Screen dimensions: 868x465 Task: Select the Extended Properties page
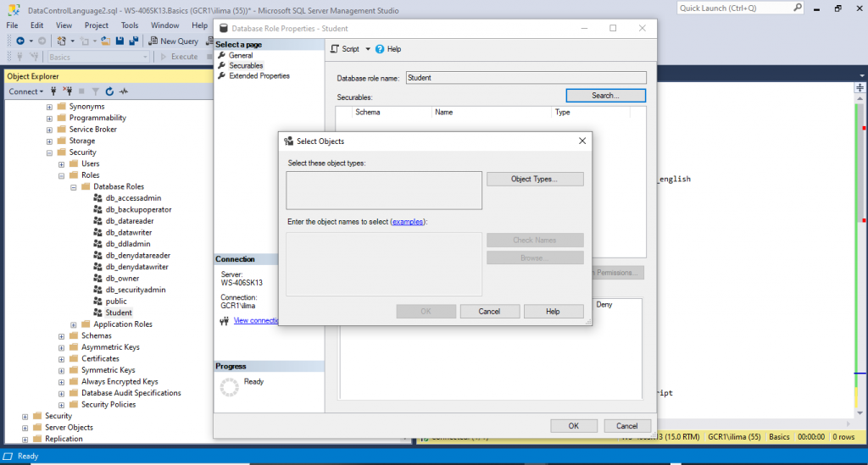(259, 75)
